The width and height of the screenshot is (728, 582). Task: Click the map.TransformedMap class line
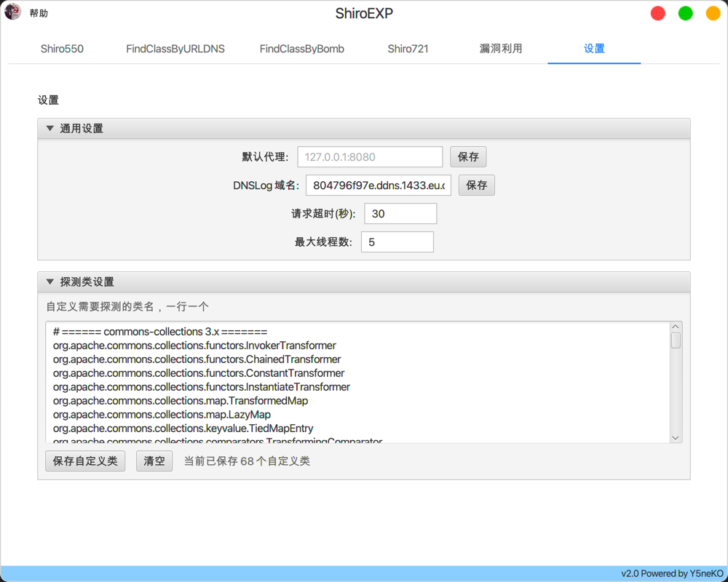tap(181, 401)
